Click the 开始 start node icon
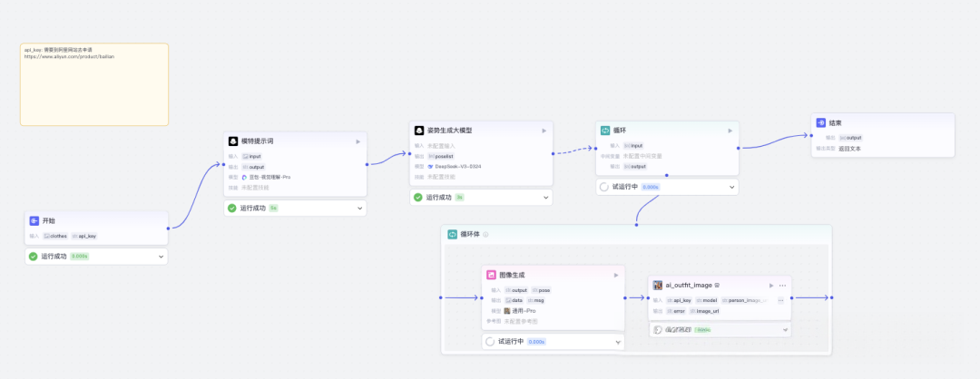Viewport: 980px width, 379px height. click(34, 220)
